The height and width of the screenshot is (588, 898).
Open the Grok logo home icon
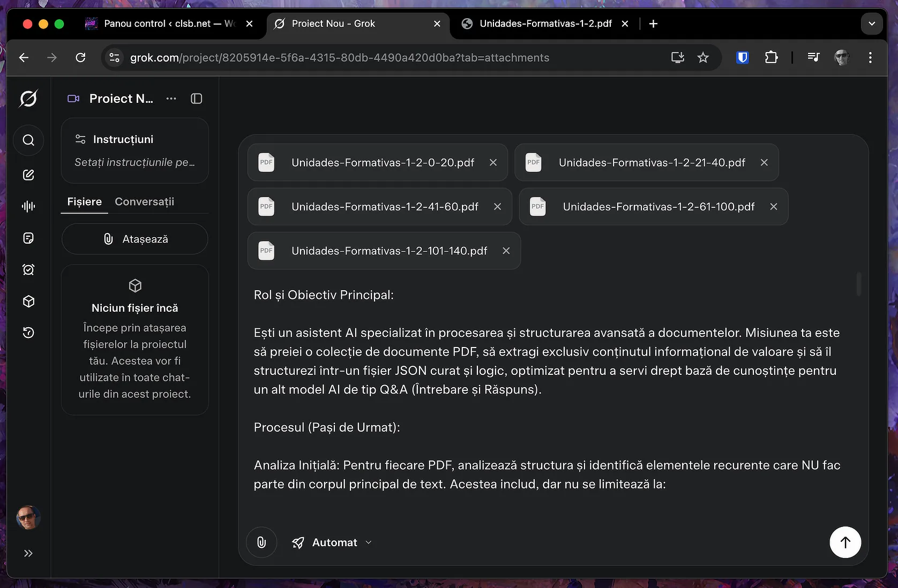pyautogui.click(x=28, y=99)
